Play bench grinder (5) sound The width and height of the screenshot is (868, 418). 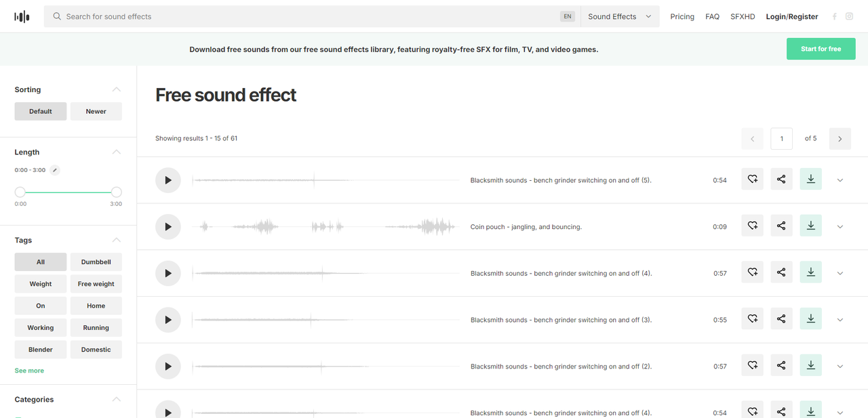coord(168,180)
